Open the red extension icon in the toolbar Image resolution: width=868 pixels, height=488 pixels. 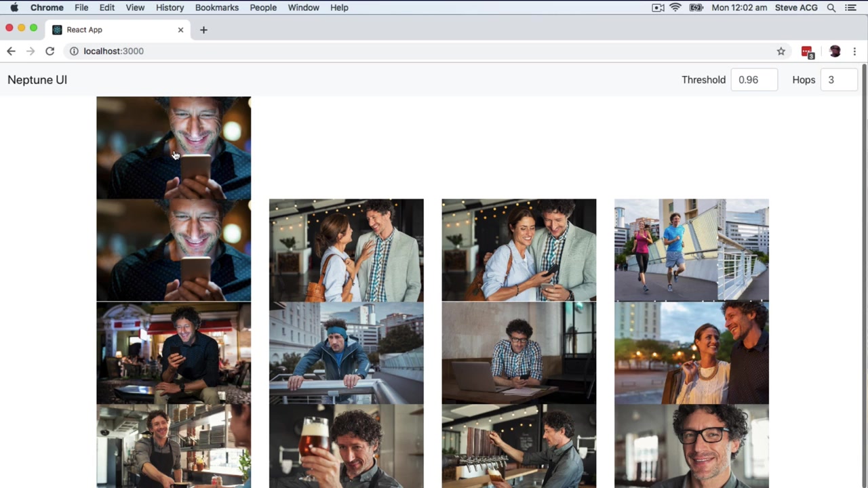point(807,52)
